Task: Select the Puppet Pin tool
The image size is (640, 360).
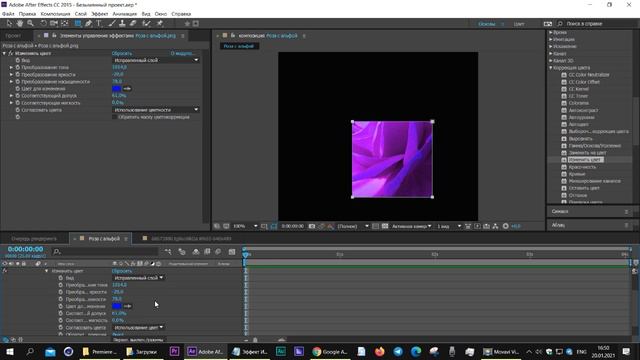Action: point(160,24)
